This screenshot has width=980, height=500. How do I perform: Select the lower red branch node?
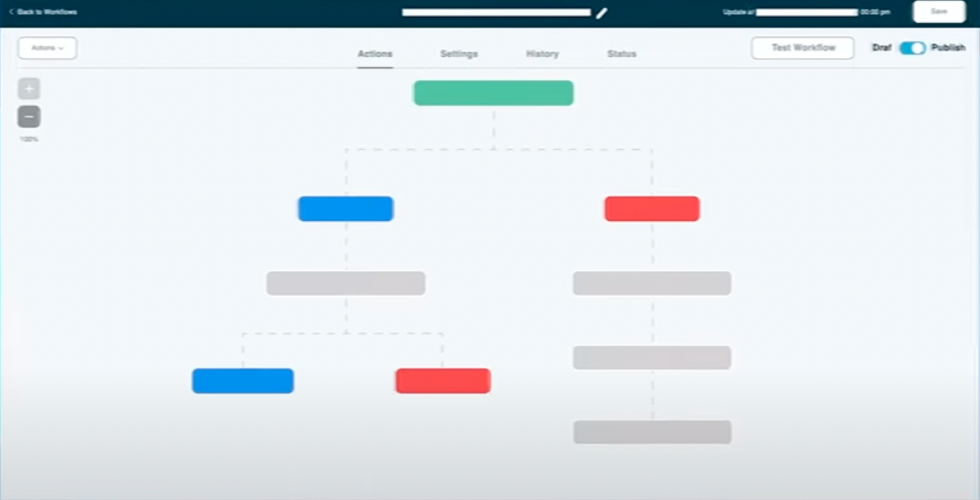[442, 381]
